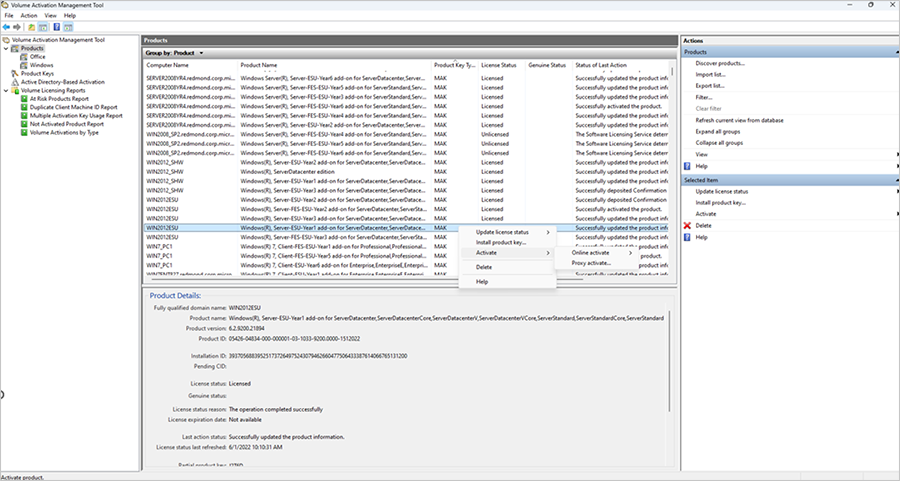Click the Duplicate Client Machine ID Report icon
Viewport: 900px width, 481px height.
click(x=24, y=107)
